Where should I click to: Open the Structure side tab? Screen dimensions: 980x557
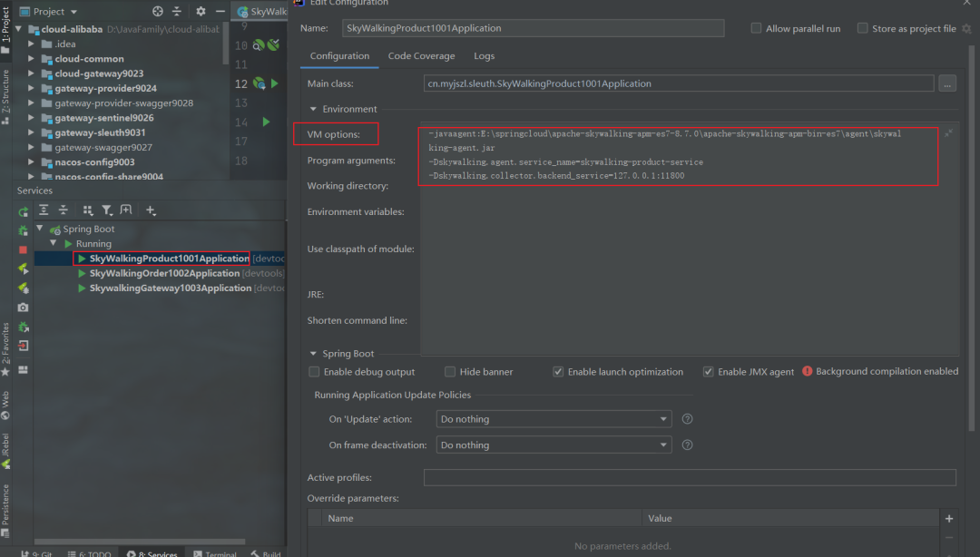(x=5, y=97)
